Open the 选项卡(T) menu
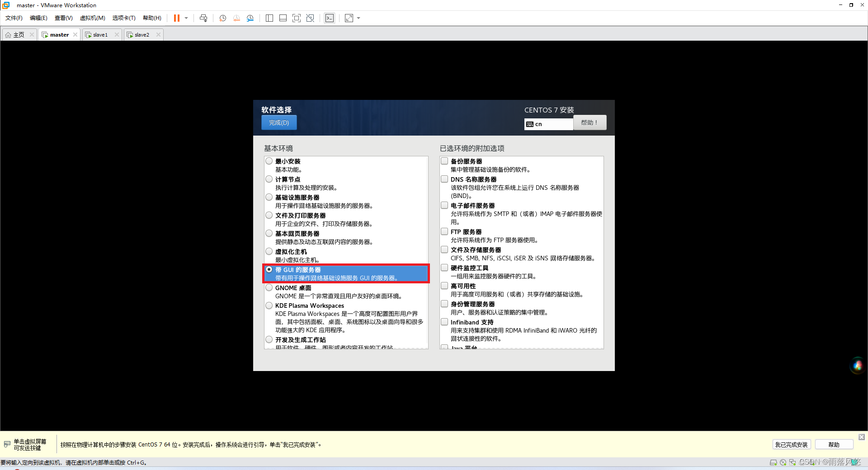 click(x=124, y=18)
